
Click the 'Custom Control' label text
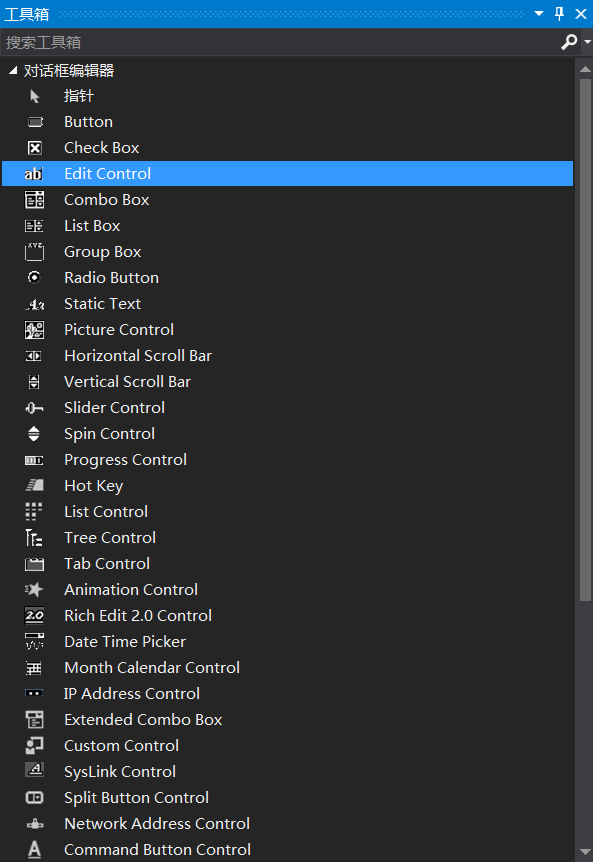pyautogui.click(x=121, y=746)
